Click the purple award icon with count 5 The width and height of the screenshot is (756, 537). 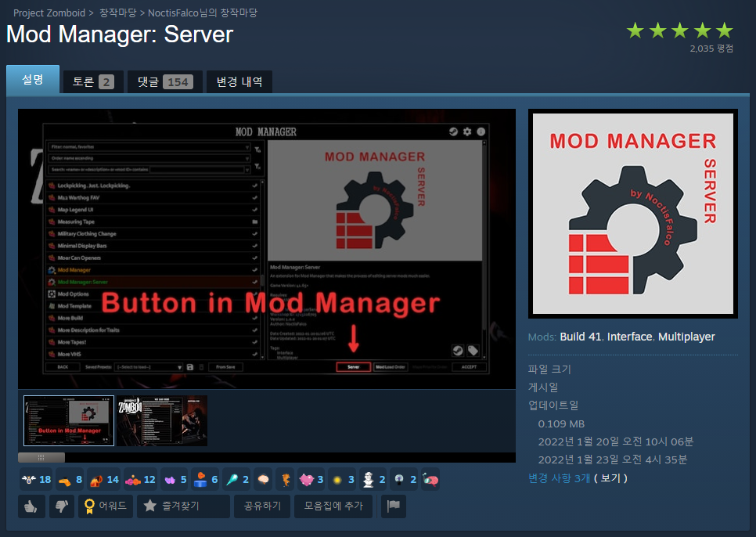tap(175, 479)
